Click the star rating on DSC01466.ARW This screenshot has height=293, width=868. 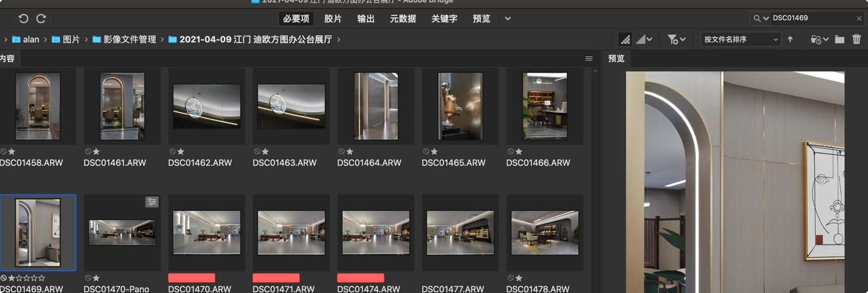[519, 151]
